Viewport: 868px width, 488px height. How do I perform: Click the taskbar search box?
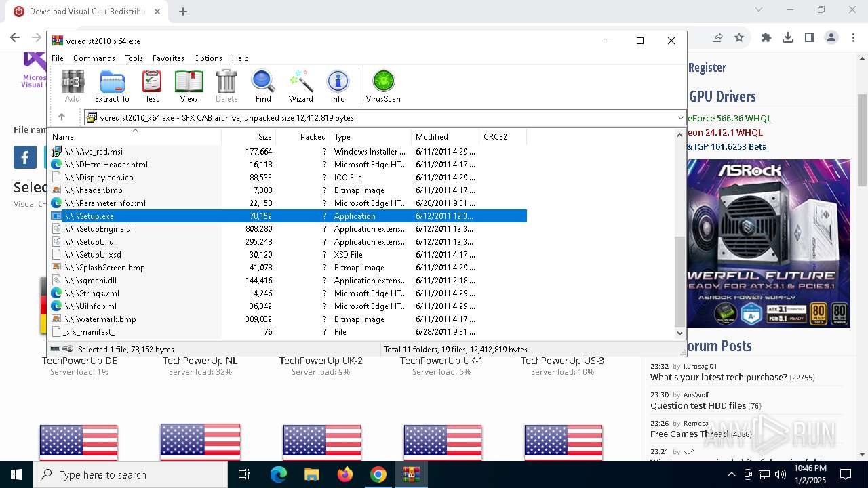(x=130, y=474)
